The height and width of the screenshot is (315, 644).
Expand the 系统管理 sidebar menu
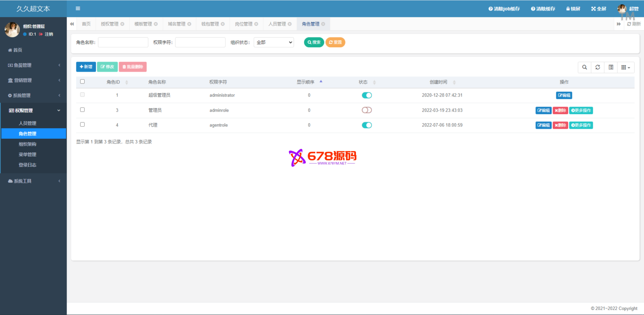(33, 95)
